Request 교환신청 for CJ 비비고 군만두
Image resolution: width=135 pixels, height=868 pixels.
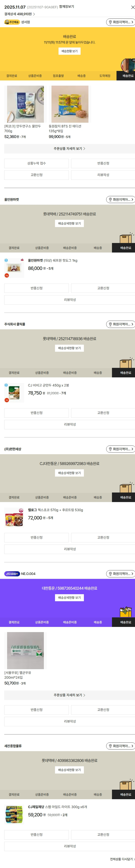(103, 413)
